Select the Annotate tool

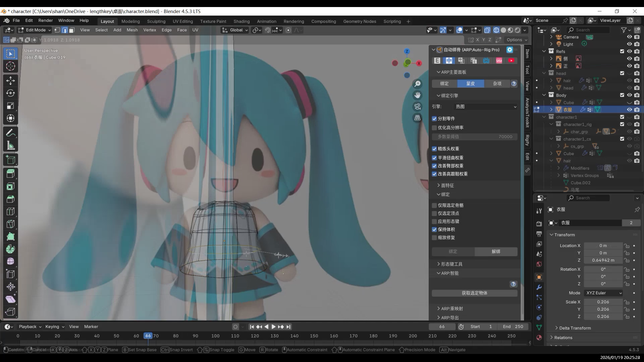tap(10, 133)
